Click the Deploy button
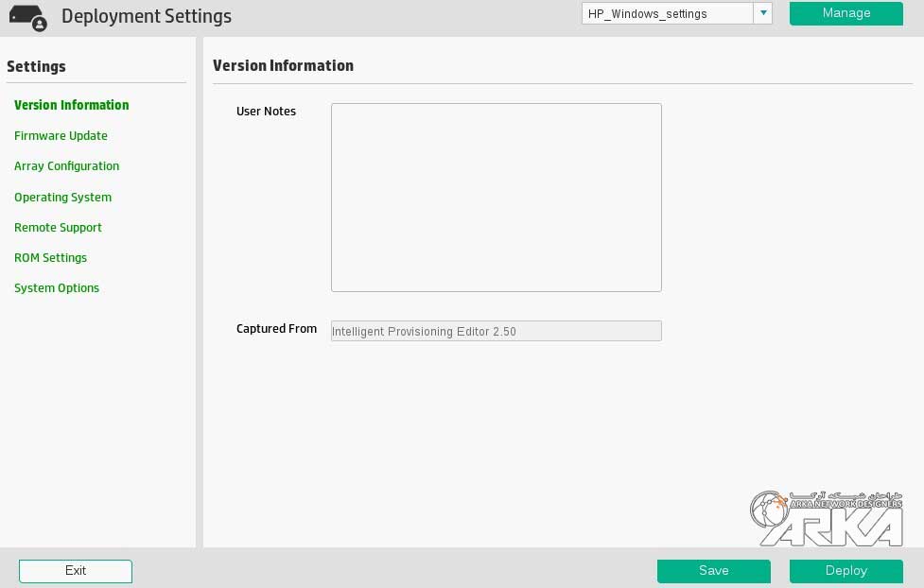 (845, 570)
